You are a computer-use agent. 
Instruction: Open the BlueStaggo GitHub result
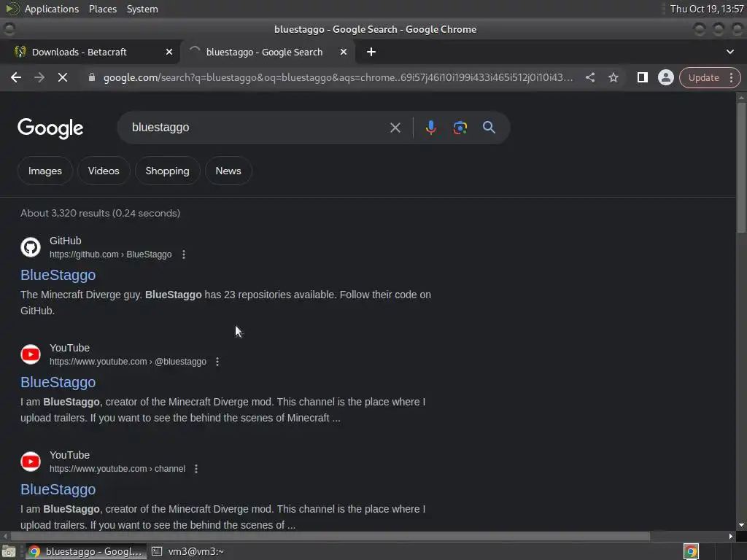tap(58, 275)
